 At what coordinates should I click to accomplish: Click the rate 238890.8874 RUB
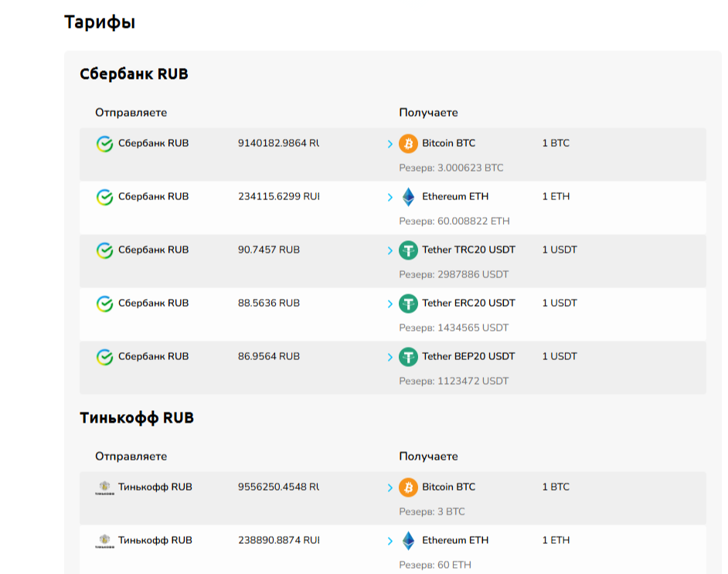point(278,540)
